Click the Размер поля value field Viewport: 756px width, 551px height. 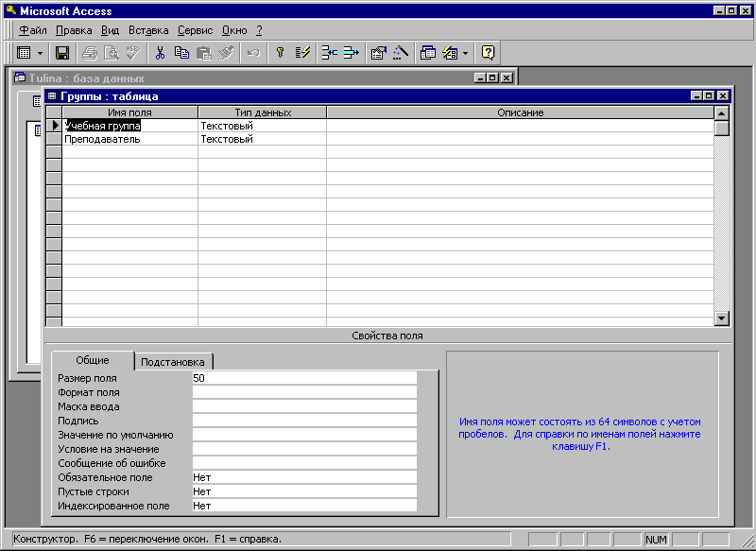click(x=303, y=378)
